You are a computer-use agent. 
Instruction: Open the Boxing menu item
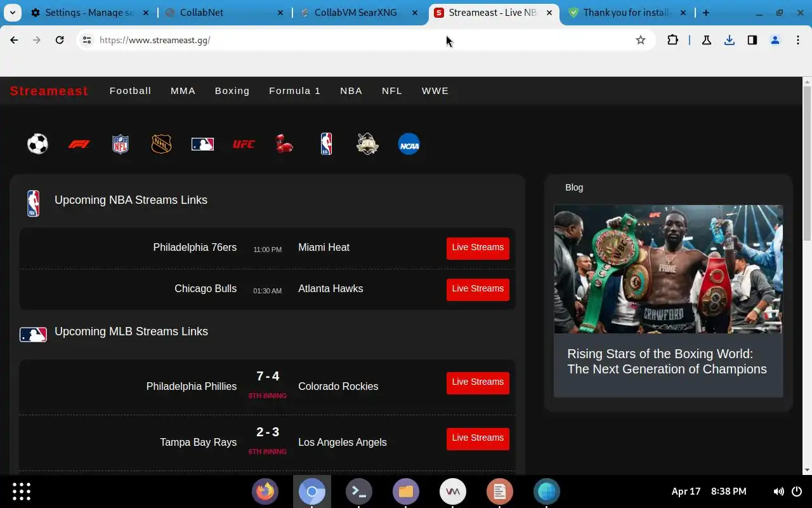coord(232,91)
